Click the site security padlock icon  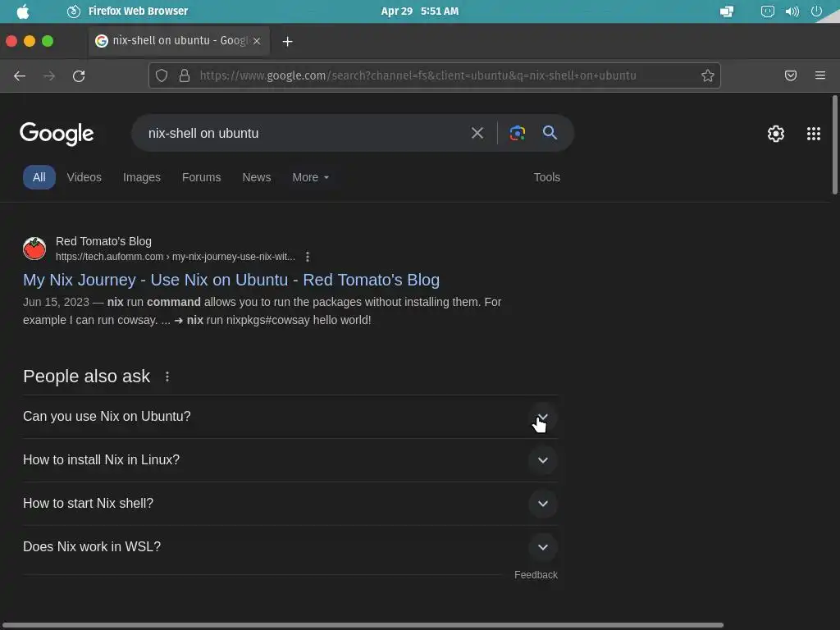point(185,75)
